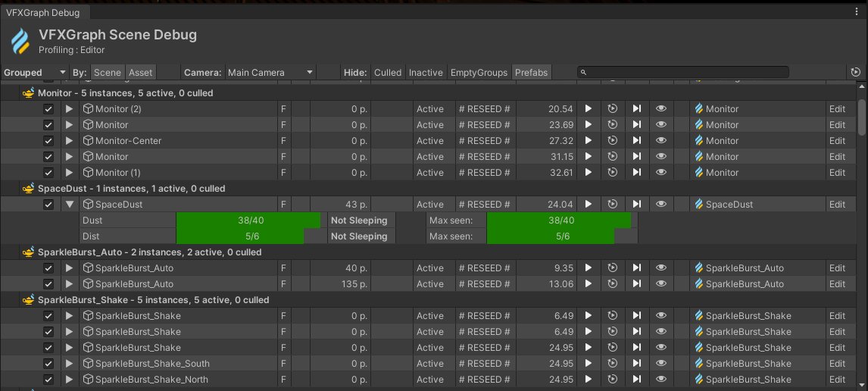This screenshot has height=391, width=868.
Task: Restart the Monitor (2) effect
Action: 612,109
